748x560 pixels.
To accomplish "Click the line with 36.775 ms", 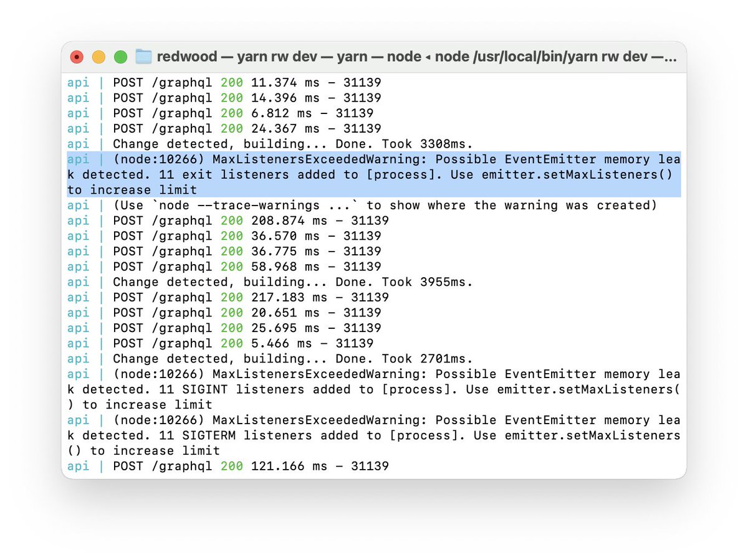I will pos(224,251).
